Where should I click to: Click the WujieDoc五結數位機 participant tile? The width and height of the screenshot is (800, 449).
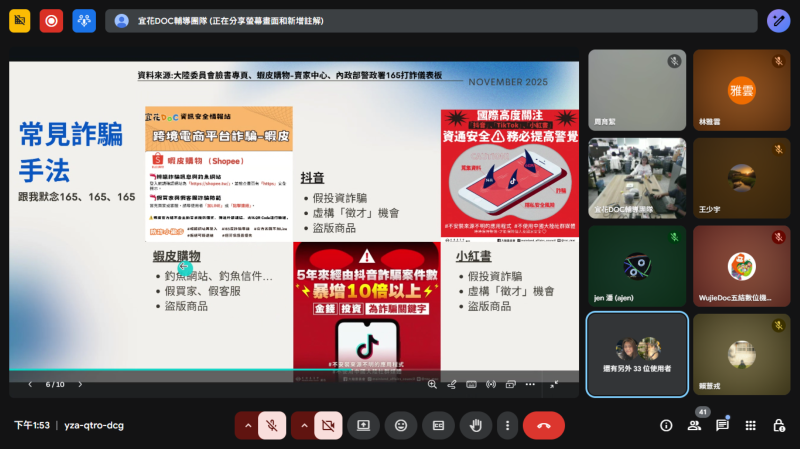[741, 266]
